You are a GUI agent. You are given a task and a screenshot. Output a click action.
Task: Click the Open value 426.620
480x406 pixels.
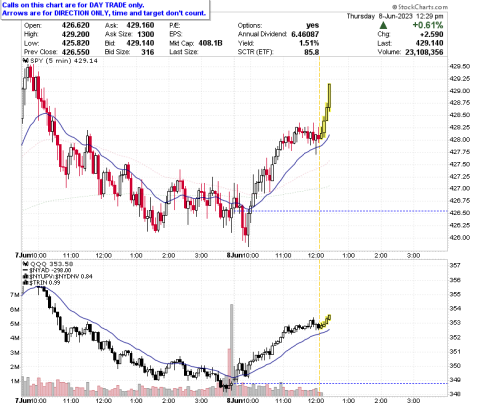pyautogui.click(x=75, y=25)
